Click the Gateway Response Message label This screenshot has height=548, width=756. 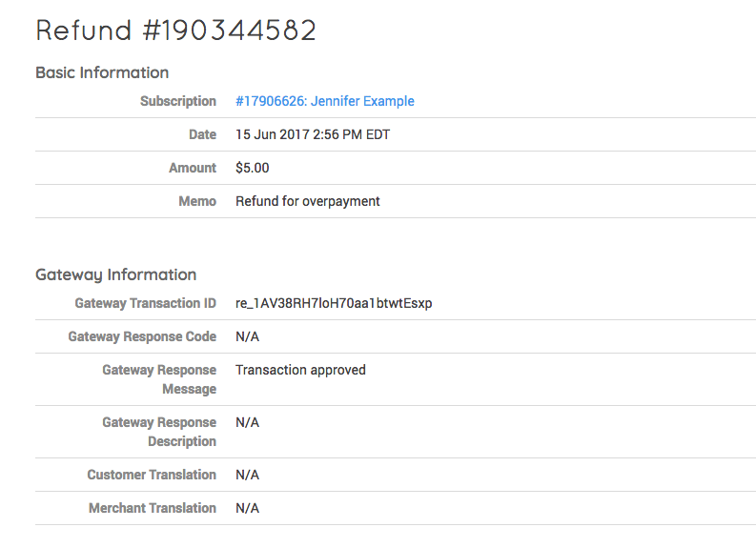(159, 379)
